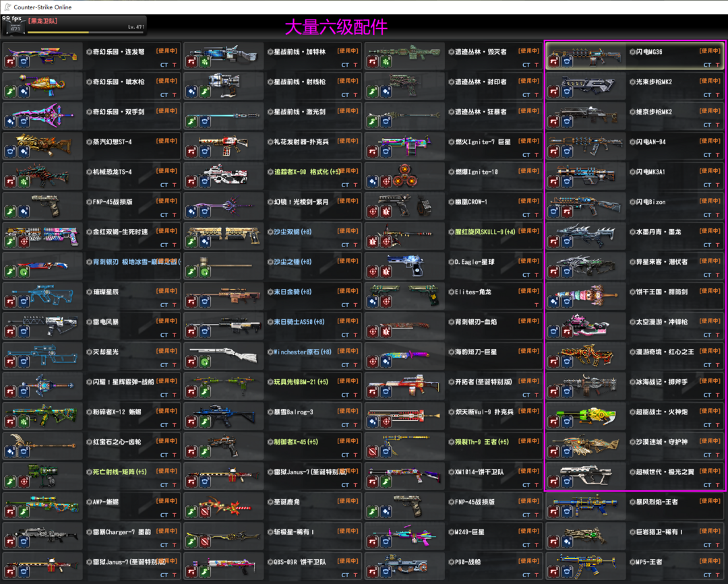This screenshot has height=584, width=728.
Task: Click the 使用中 label on 末日骑士AS50
Action: point(348,321)
